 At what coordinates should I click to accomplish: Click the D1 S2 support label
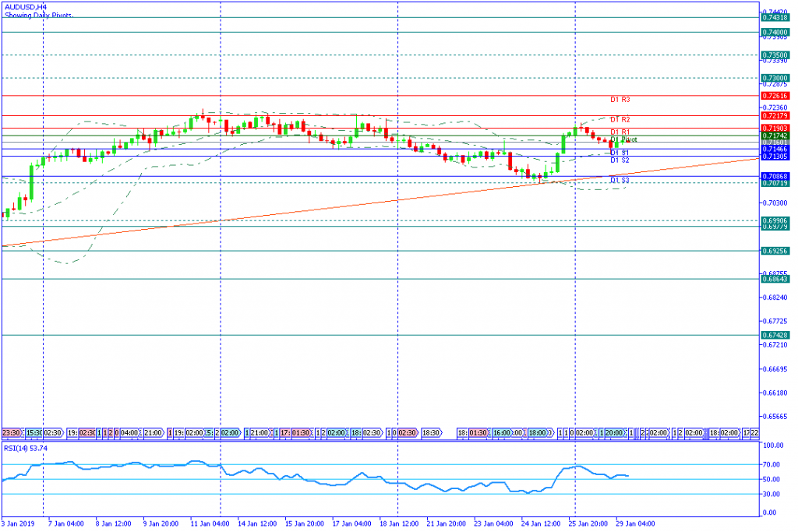click(620, 160)
